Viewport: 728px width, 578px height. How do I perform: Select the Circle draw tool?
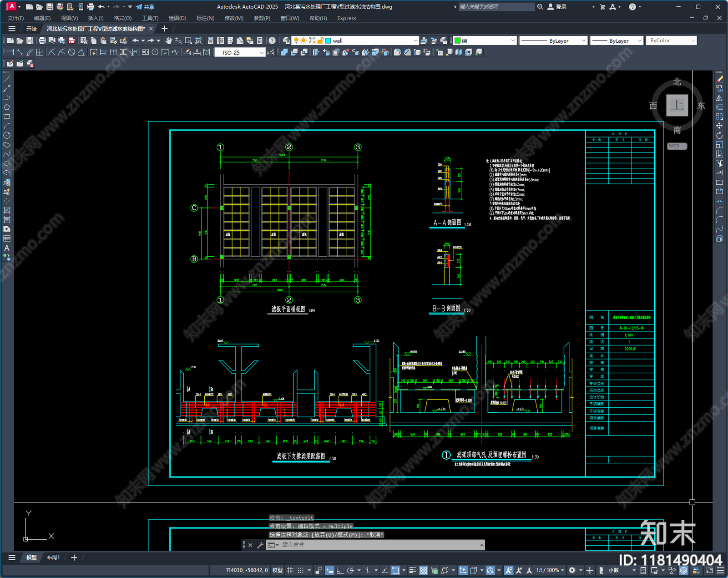[7, 135]
